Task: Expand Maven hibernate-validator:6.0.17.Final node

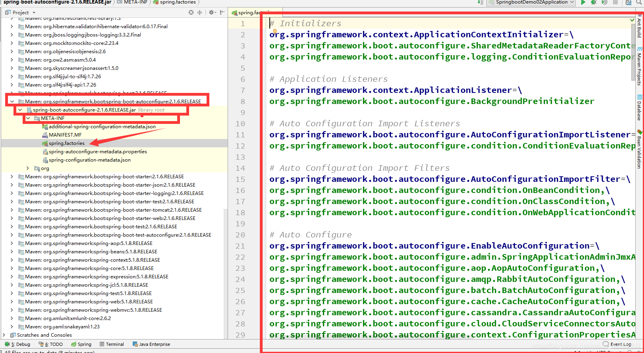Action: click(12, 27)
